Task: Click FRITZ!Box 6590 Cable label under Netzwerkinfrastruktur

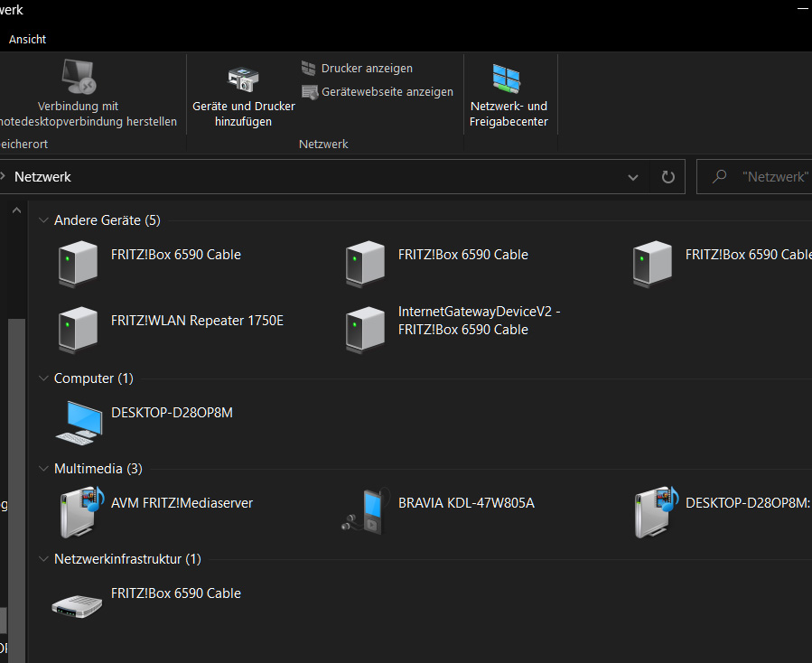Action: pyautogui.click(x=175, y=593)
